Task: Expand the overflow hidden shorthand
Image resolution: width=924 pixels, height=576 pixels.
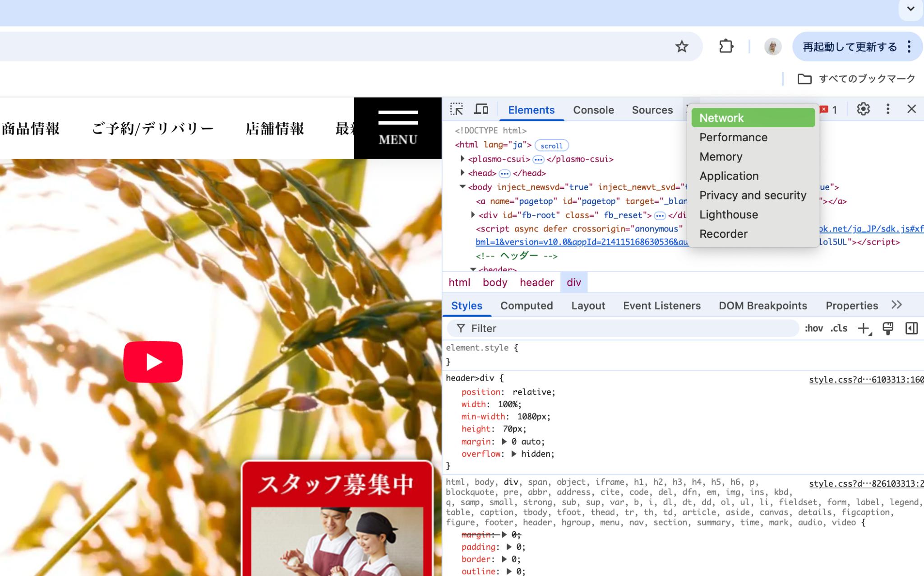Action: tap(514, 454)
